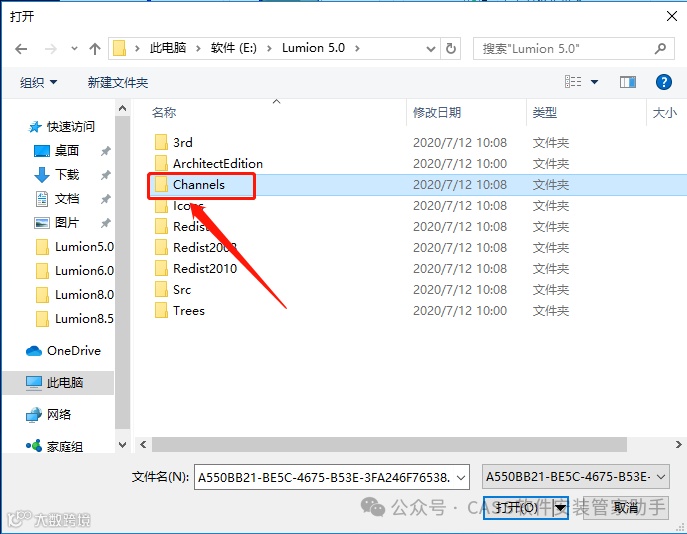This screenshot has height=534, width=687.
Task: Open 快速访问 in the navigation pane
Action: (71, 127)
